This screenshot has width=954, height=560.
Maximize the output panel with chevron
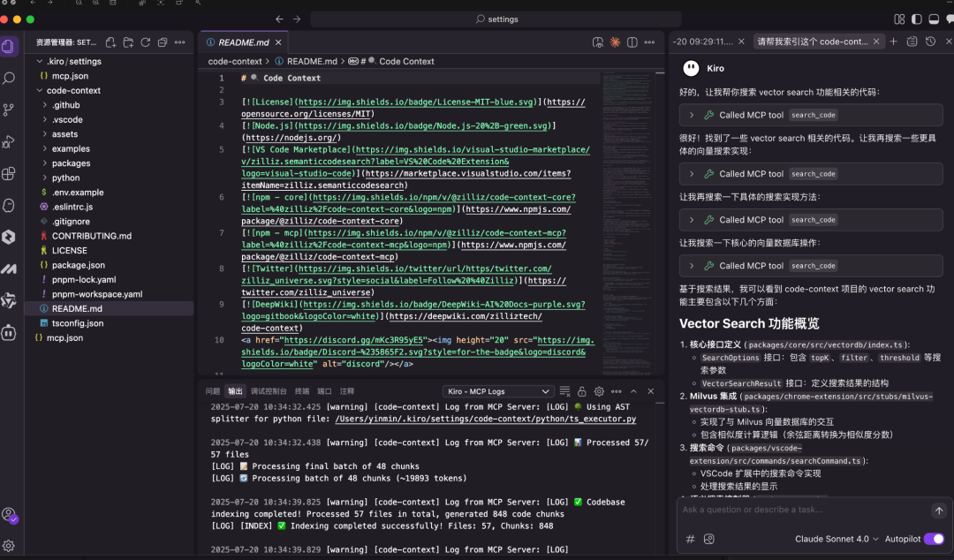633,391
